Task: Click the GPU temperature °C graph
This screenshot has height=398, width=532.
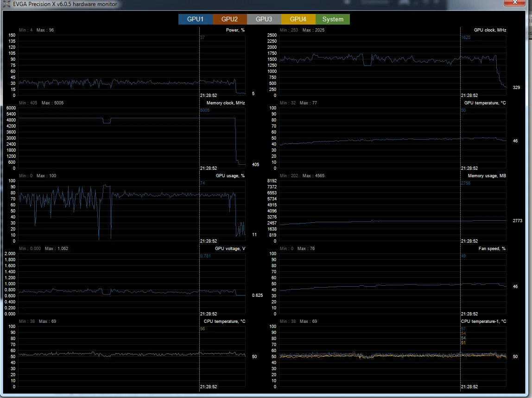Action: (393, 138)
